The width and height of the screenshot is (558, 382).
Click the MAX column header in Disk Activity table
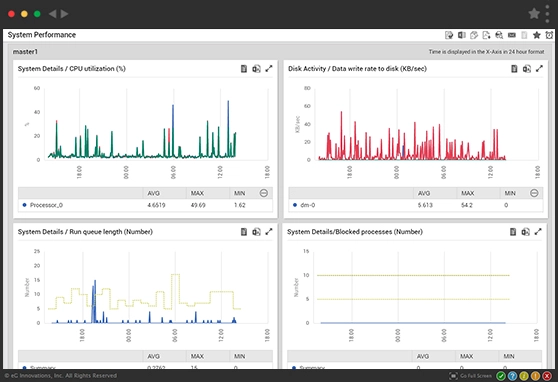point(468,193)
